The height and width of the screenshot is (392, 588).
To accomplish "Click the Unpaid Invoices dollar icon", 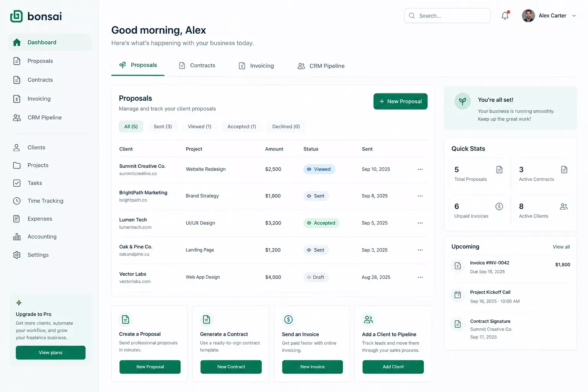I will [499, 207].
